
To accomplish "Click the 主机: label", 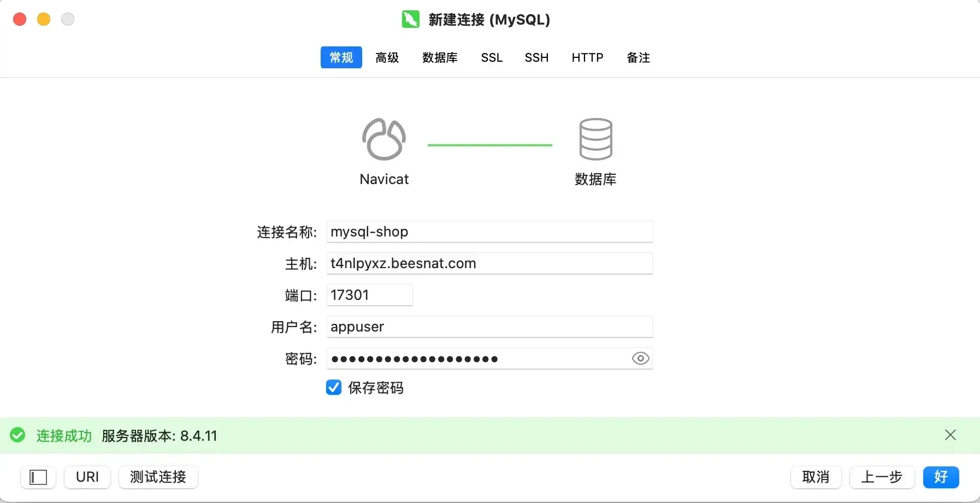I will 301,264.
